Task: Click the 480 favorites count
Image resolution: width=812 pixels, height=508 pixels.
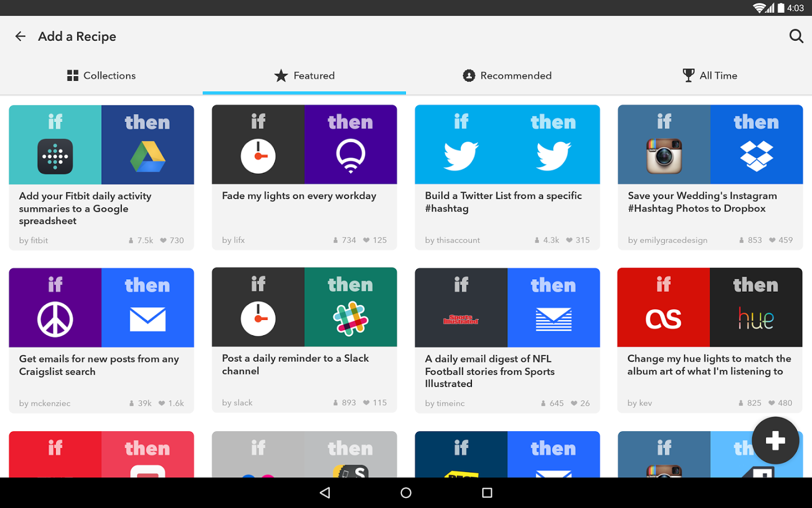Action: point(780,403)
